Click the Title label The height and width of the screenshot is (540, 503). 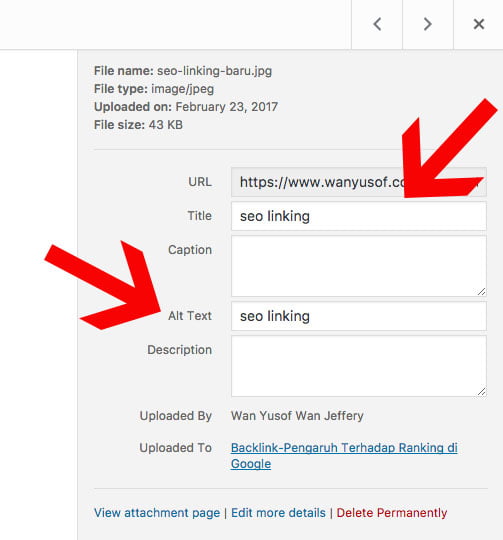(200, 216)
